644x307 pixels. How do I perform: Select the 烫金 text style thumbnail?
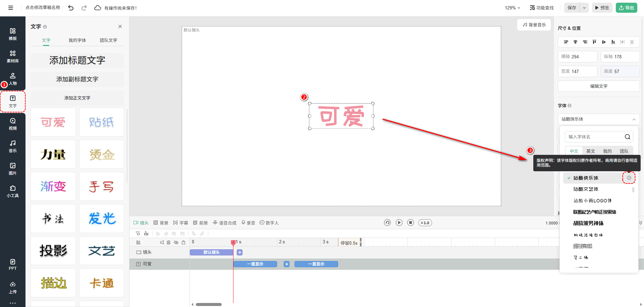coord(102,155)
